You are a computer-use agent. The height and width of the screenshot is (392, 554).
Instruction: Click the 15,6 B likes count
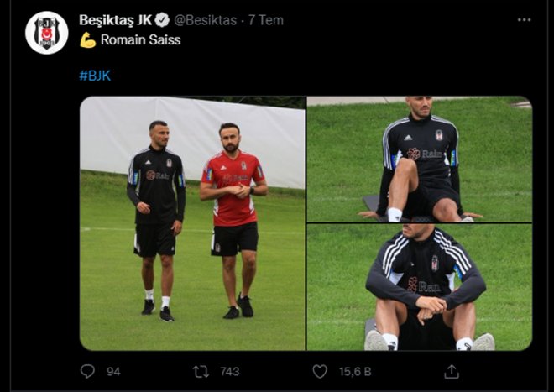[353, 371]
